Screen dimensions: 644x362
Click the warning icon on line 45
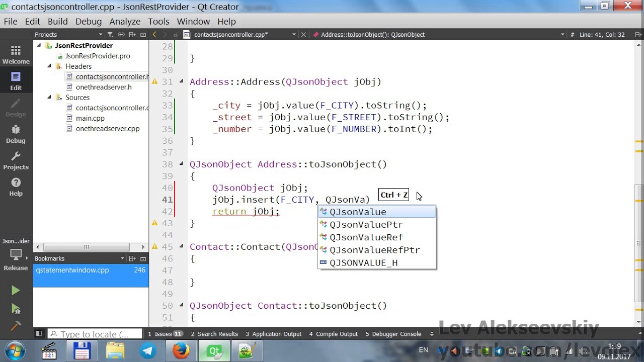point(154,246)
